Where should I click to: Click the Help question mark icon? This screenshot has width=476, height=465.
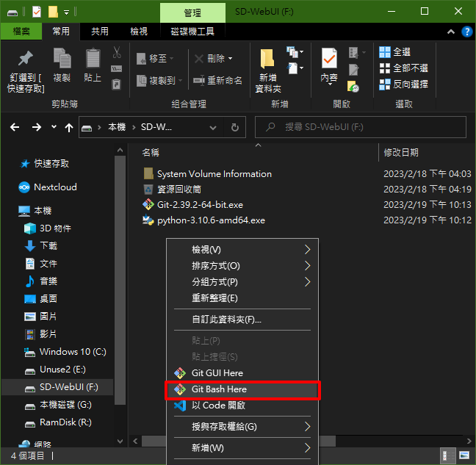click(x=466, y=32)
